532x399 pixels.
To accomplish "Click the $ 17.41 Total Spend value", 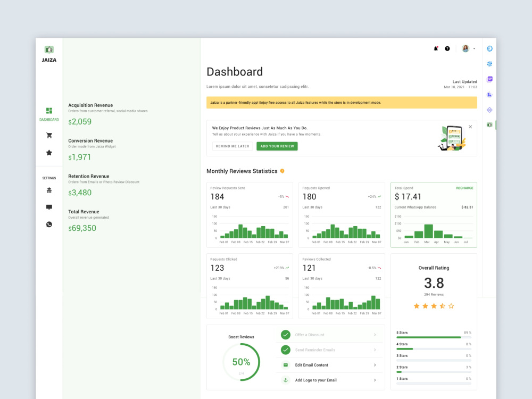I will point(408,197).
